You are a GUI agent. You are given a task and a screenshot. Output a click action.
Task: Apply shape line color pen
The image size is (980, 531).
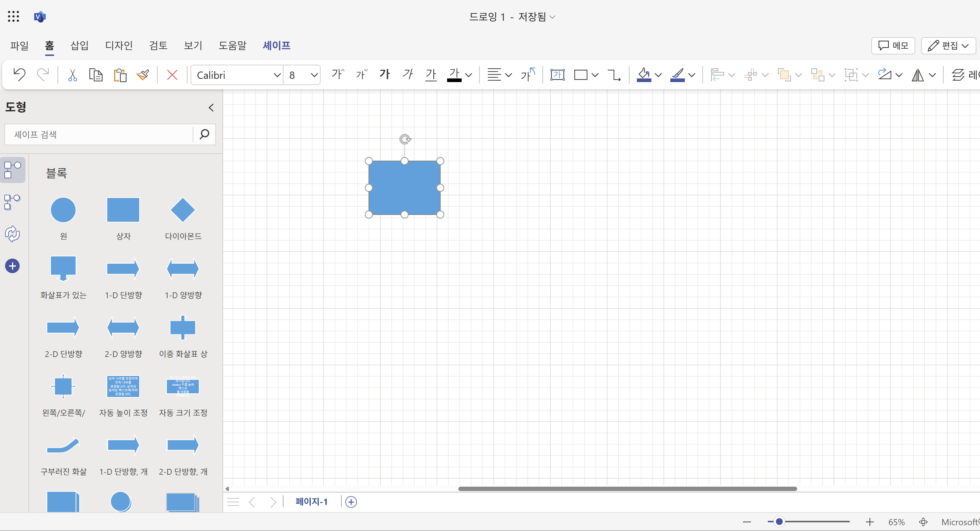(x=677, y=74)
